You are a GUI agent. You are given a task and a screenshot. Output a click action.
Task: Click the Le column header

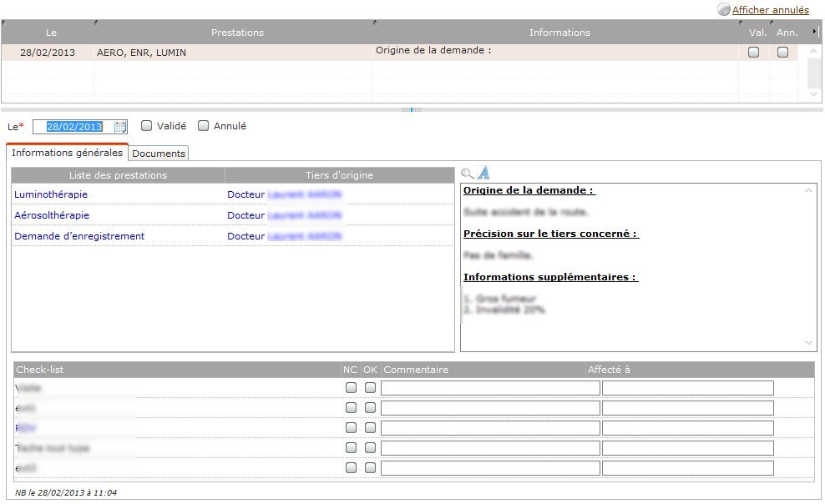click(x=51, y=33)
